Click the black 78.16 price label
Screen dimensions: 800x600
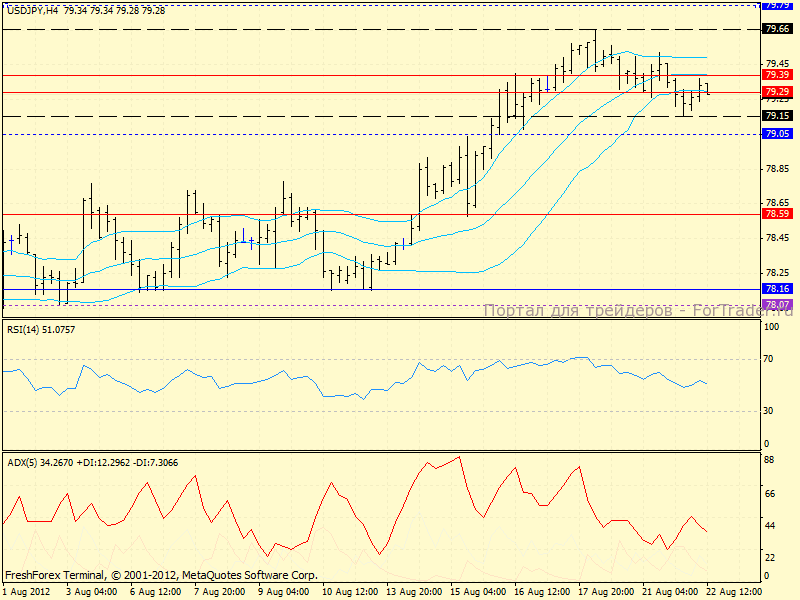click(776, 290)
